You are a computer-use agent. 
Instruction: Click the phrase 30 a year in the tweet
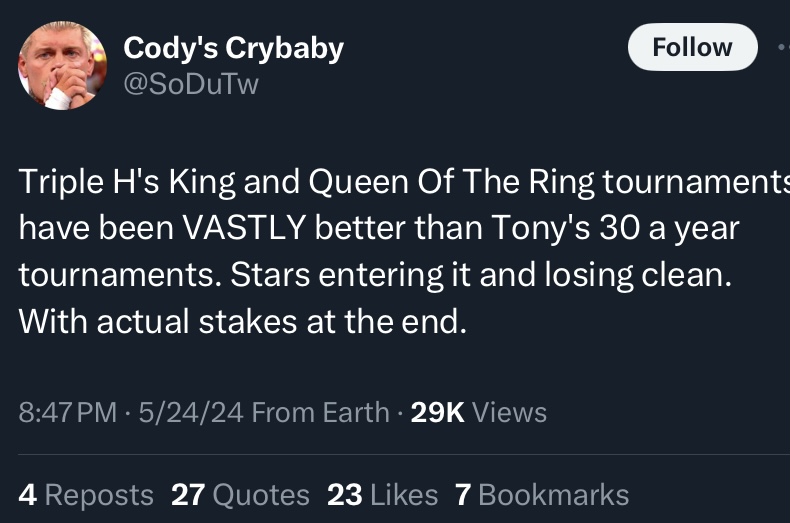pos(669,228)
